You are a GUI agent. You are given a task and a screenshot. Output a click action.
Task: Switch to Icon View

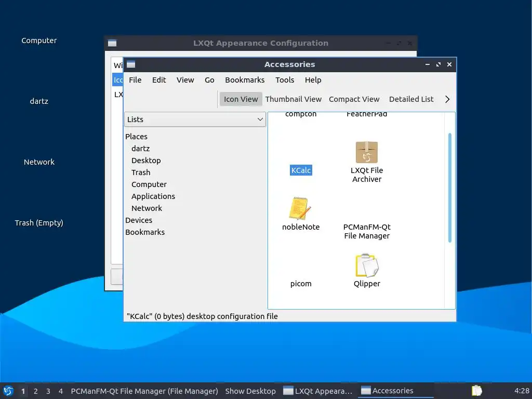tap(241, 99)
